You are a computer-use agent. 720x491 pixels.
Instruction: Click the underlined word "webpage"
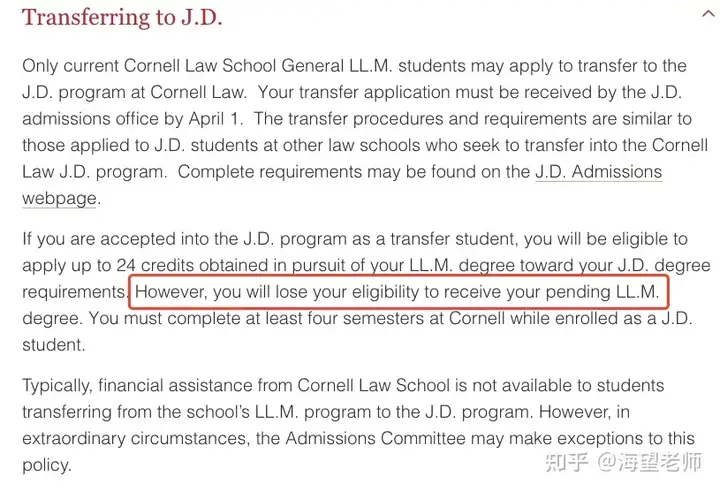click(59, 198)
